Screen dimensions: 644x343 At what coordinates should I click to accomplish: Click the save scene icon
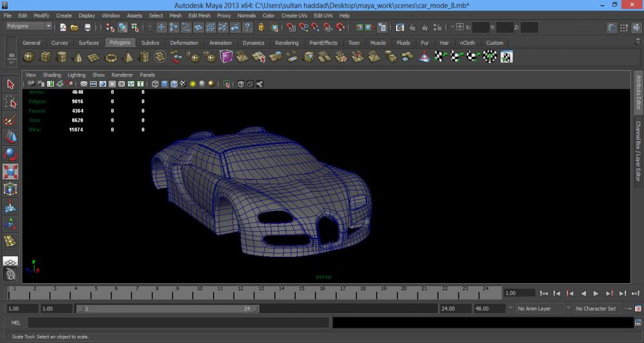pos(87,28)
